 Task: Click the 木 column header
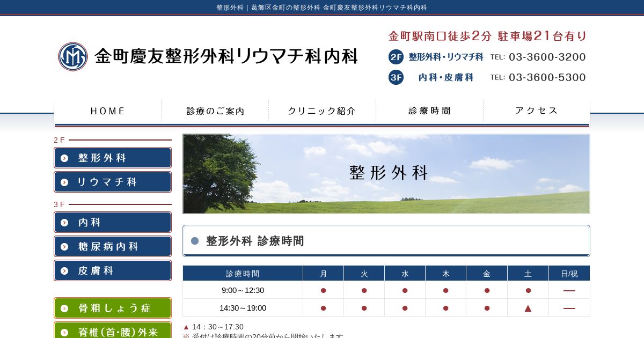tap(445, 274)
